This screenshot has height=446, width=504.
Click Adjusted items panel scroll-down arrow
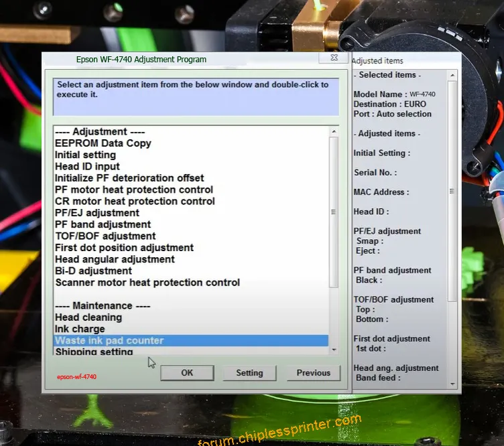pos(452,384)
